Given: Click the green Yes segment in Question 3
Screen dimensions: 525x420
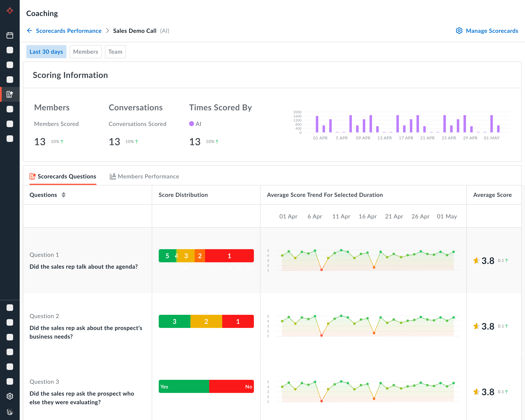Looking at the screenshot, I should (x=184, y=386).
